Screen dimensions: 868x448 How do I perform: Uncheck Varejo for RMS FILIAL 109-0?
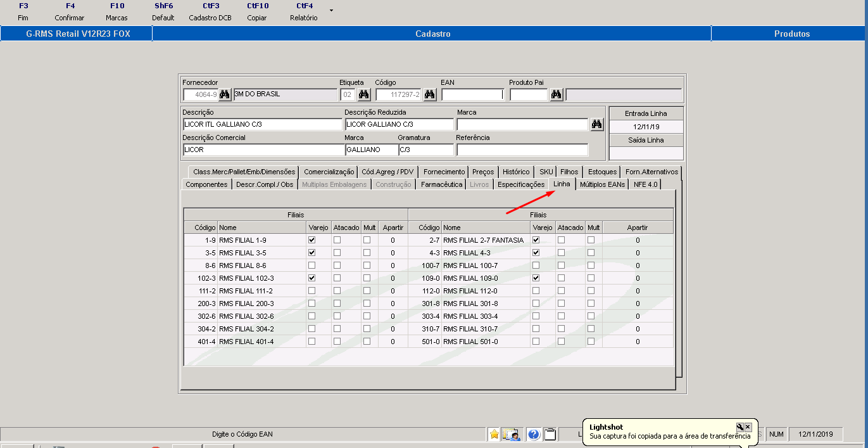[536, 278]
